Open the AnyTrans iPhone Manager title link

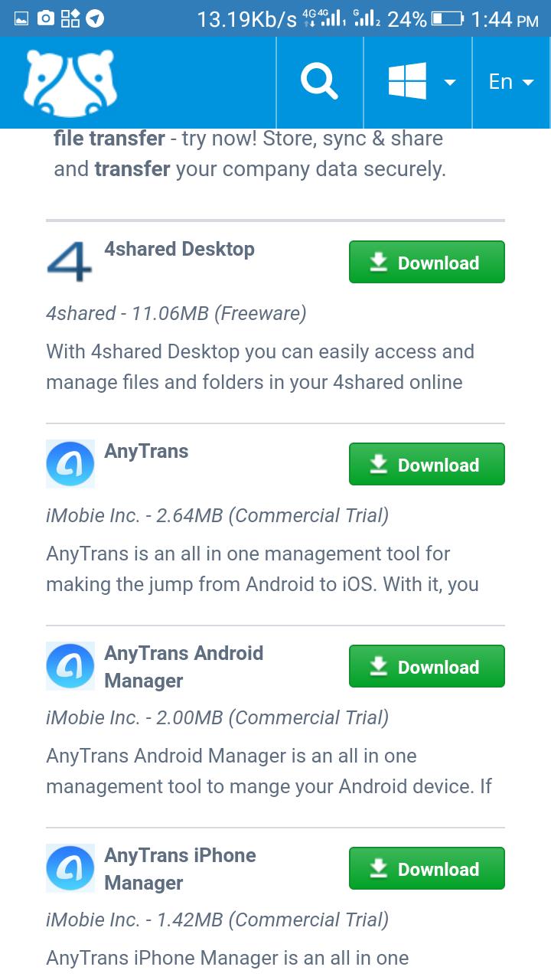click(180, 869)
